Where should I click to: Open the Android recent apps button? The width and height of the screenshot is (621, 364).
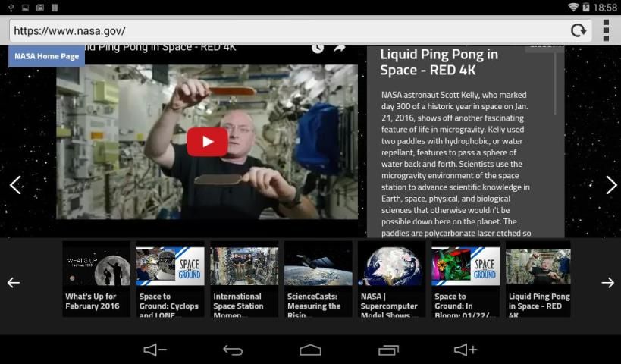click(388, 350)
